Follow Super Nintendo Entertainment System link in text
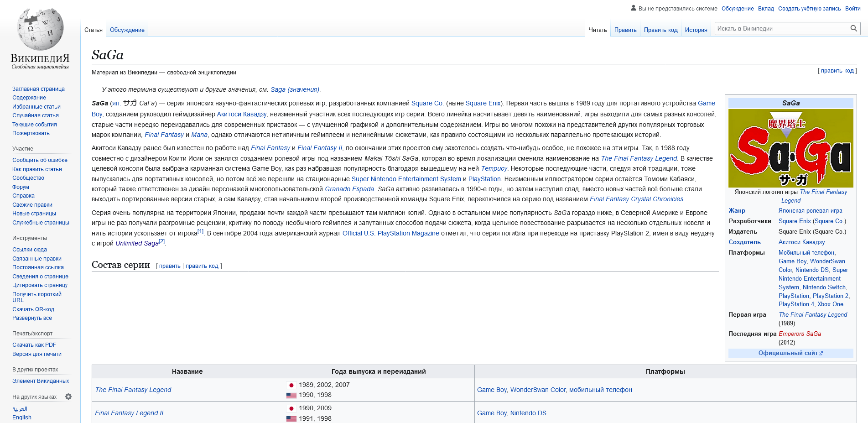868x423 pixels. pyautogui.click(x=406, y=179)
